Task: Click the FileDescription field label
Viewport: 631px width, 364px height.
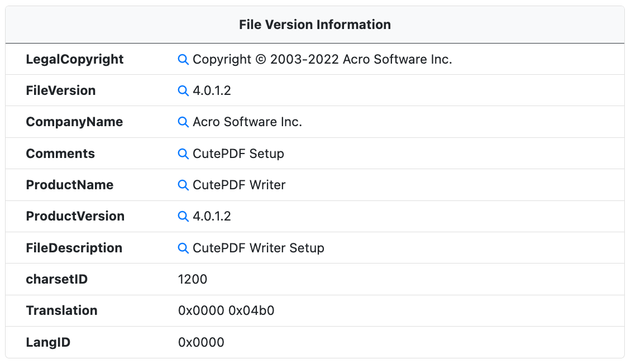Action: [74, 248]
